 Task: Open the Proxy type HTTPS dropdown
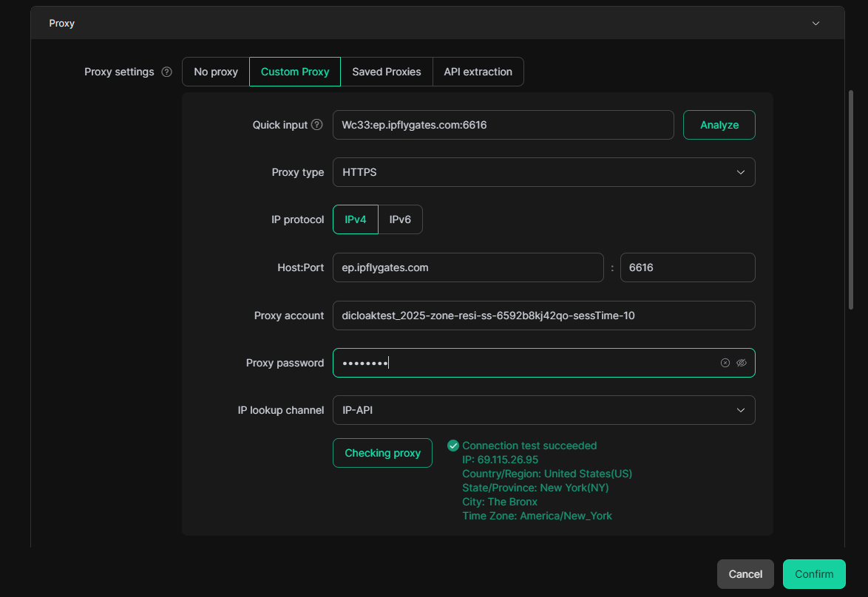point(543,172)
